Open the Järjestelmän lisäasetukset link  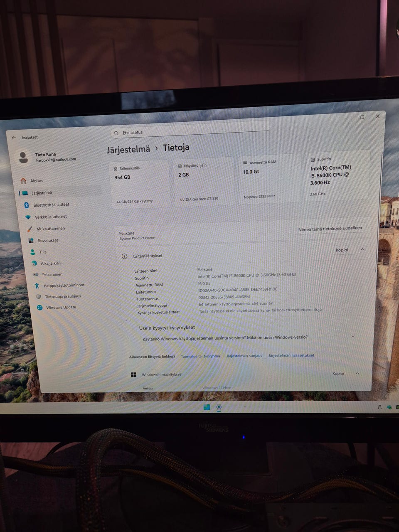click(x=291, y=355)
